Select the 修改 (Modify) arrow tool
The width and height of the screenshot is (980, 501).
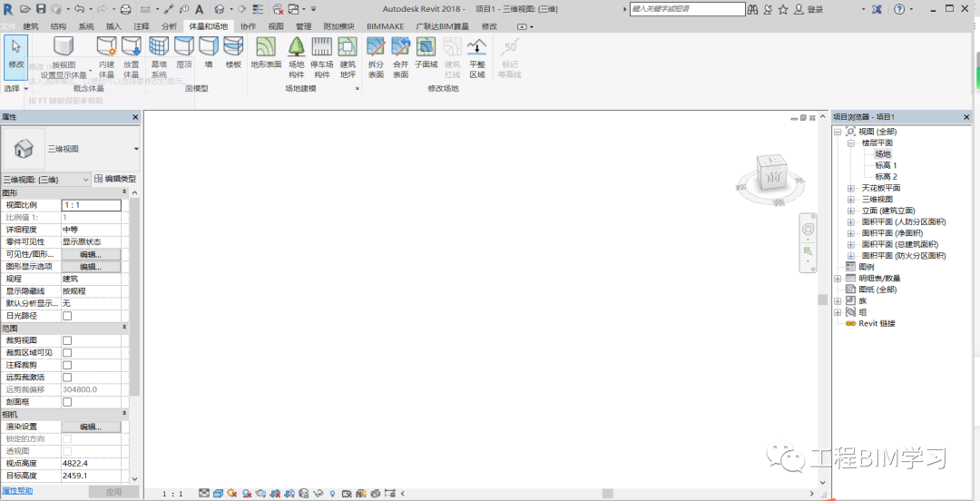coord(15,56)
